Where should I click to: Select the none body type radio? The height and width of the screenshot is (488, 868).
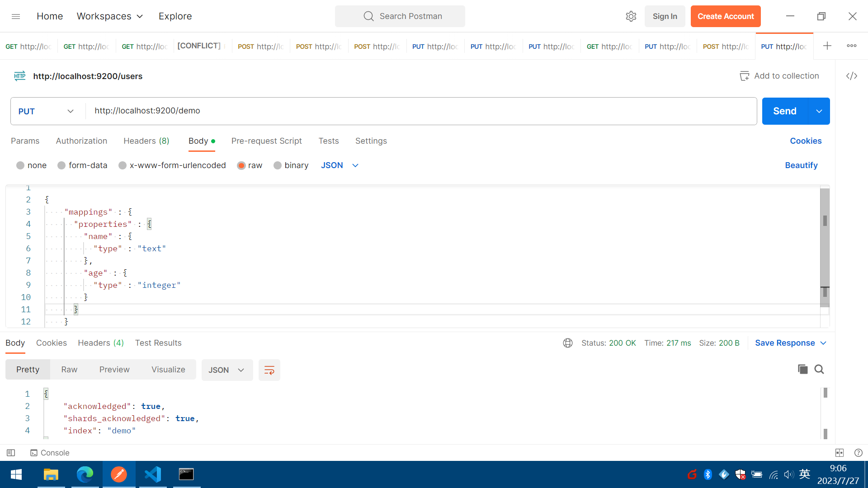(x=20, y=165)
